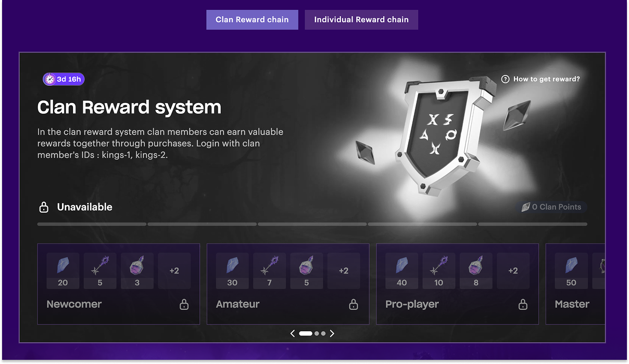Click the lock icon on Newcomer card
The width and height of the screenshot is (629, 364).
(x=184, y=305)
